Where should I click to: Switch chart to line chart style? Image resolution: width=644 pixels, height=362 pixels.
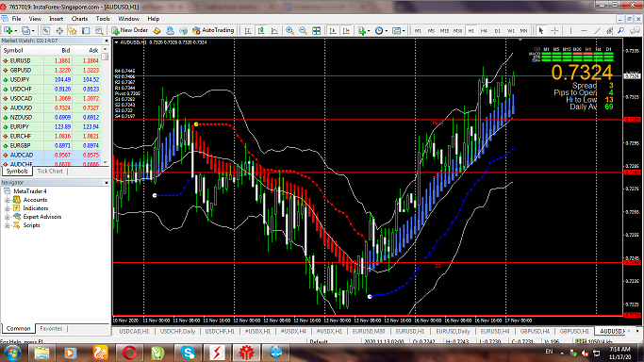[274, 31]
